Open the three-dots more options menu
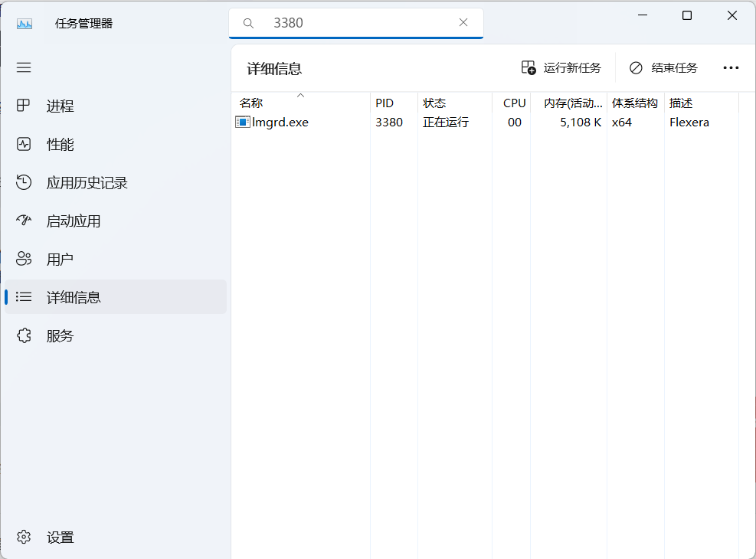Screen dimensions: 756x559 pyautogui.click(x=731, y=67)
